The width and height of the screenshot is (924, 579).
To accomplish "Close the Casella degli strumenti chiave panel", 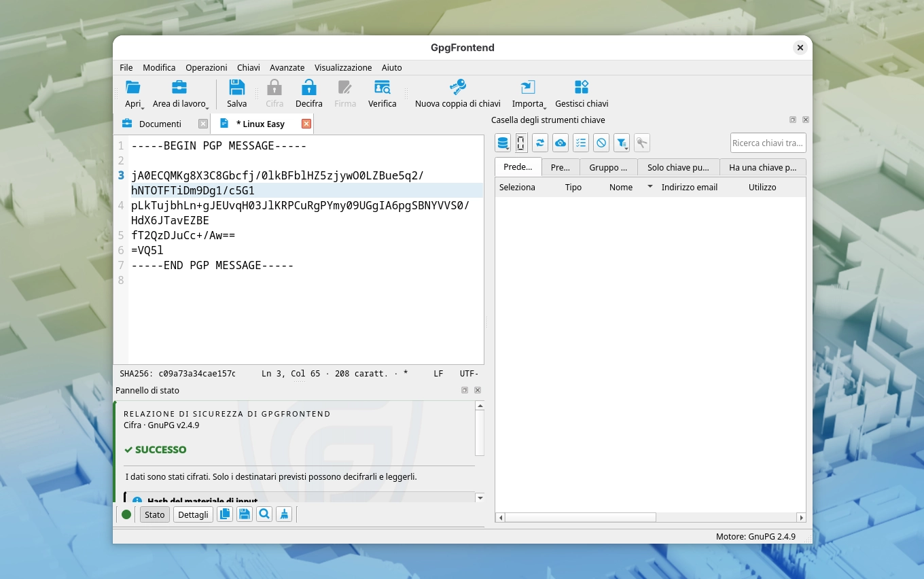I will pyautogui.click(x=806, y=120).
